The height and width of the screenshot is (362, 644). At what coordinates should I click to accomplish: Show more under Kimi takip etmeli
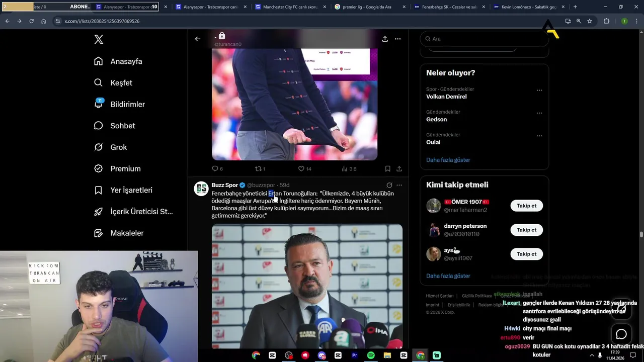(x=448, y=276)
